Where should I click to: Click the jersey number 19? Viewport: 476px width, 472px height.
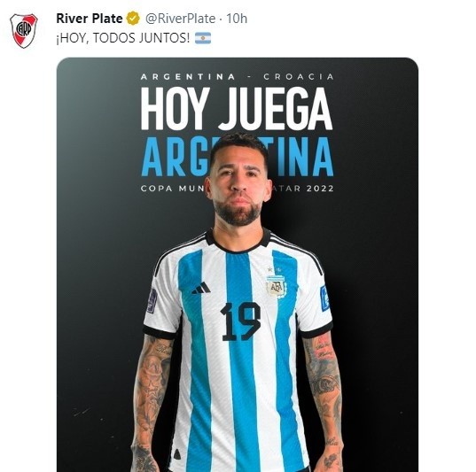coord(240,321)
